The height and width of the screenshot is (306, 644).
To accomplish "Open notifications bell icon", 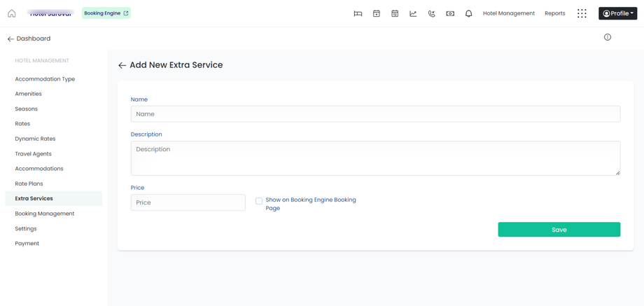I will pyautogui.click(x=468, y=13).
